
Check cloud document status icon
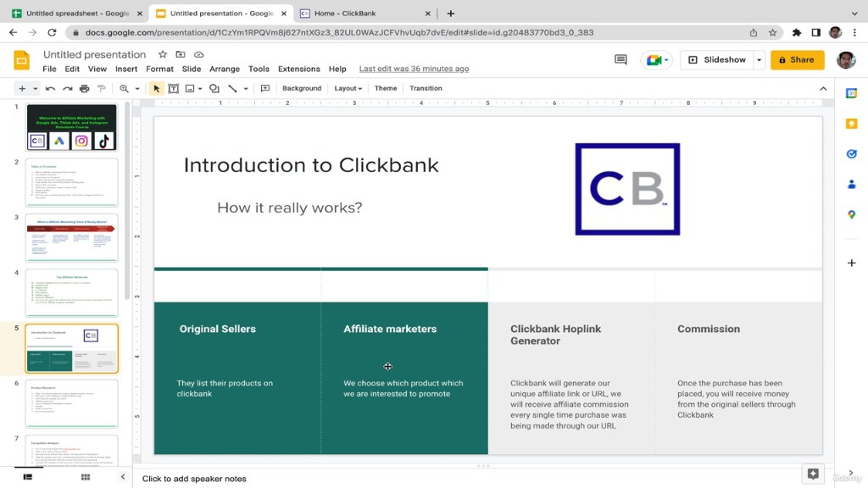coord(198,54)
